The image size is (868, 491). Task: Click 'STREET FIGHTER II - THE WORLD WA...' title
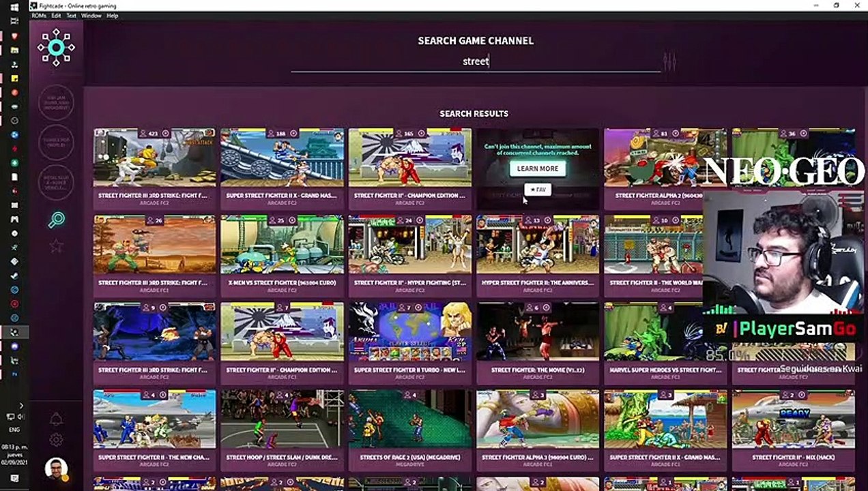click(x=656, y=282)
